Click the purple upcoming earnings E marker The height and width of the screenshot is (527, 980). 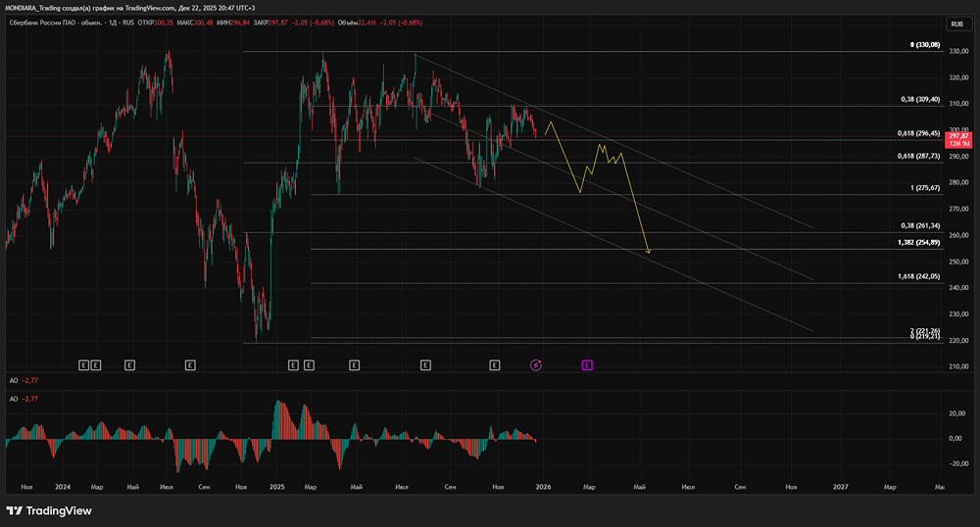pos(587,365)
